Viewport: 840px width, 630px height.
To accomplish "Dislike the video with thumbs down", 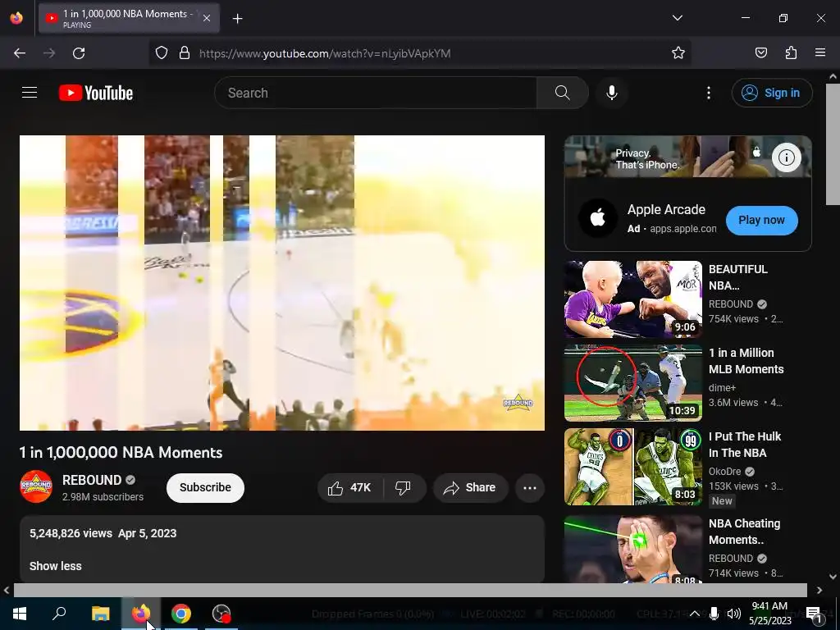I will 404,488.
